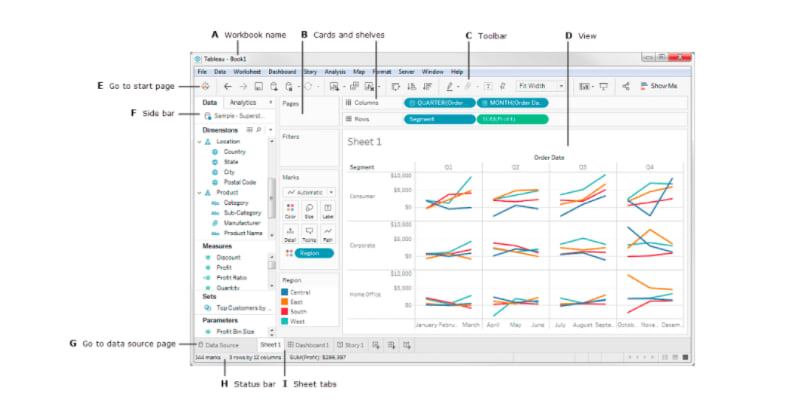Click the Central color swatch in Region legend
Viewport: 785px width, 400px height.
pos(285,292)
